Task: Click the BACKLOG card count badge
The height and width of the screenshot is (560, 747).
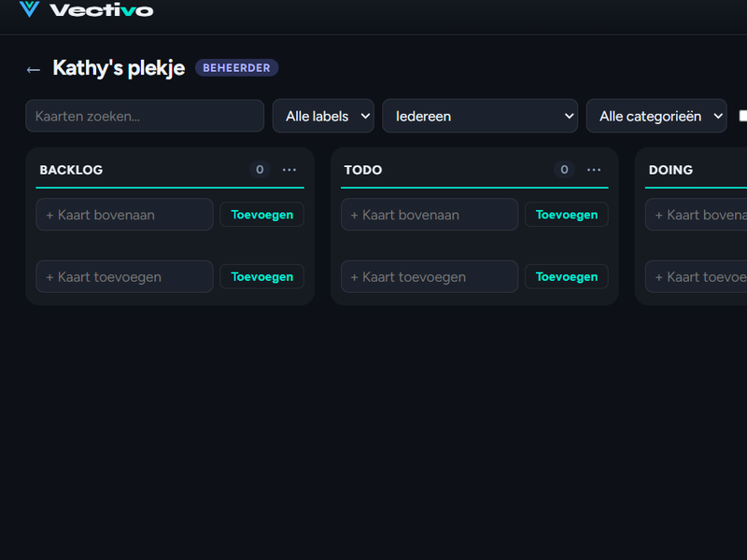Action: coord(260,170)
